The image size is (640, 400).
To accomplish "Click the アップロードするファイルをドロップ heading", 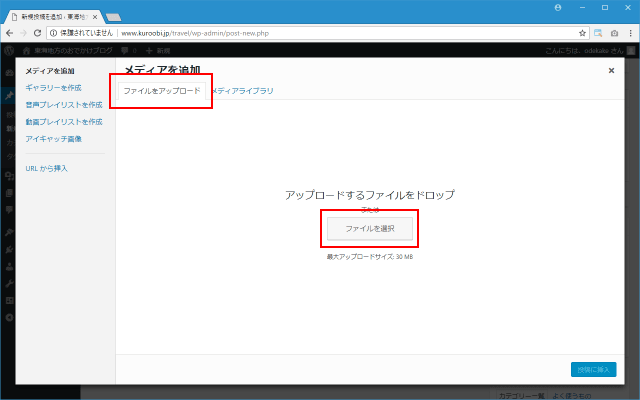I will pyautogui.click(x=370, y=195).
